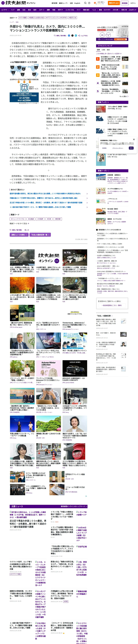This screenshot has height=644, width=138.
Task: Click the #クマ被害 keyword tag
Action: click(23, 18)
